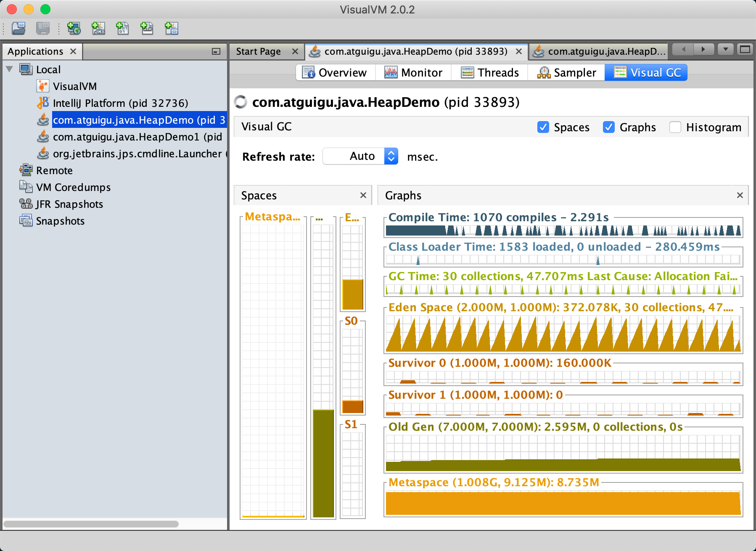Click the Add VM Coredump toolbar icon
Screen dimensions: 756x551
click(x=122, y=28)
